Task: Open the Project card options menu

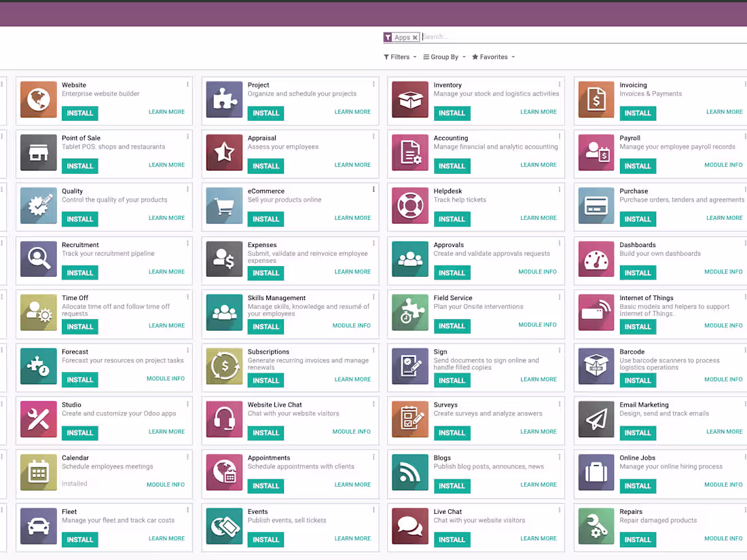Action: [373, 83]
